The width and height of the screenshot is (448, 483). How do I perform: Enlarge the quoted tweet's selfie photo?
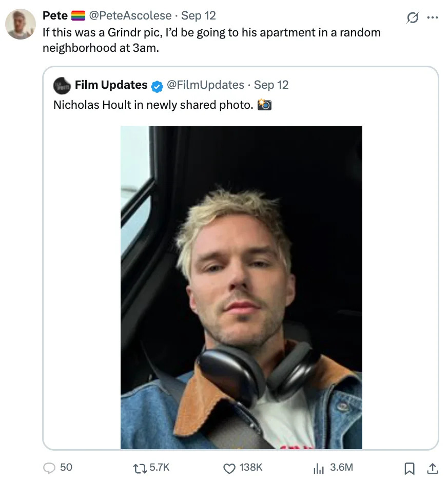[x=241, y=287]
